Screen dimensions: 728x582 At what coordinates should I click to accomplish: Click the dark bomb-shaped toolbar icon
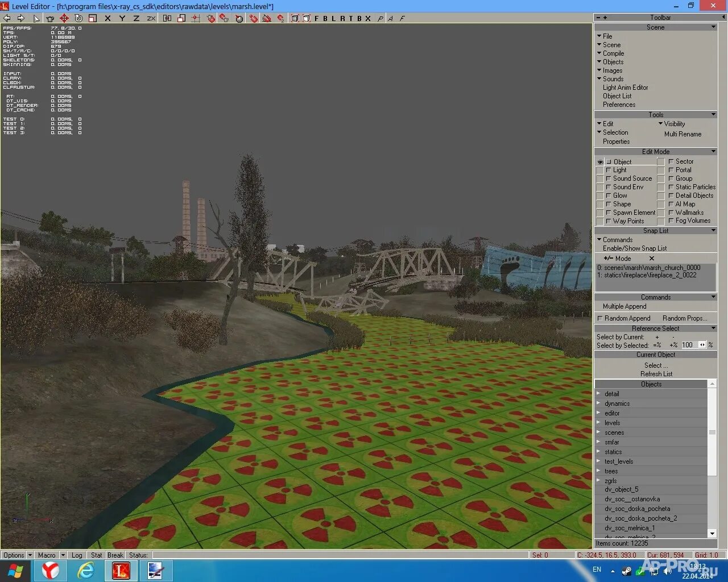(238, 18)
